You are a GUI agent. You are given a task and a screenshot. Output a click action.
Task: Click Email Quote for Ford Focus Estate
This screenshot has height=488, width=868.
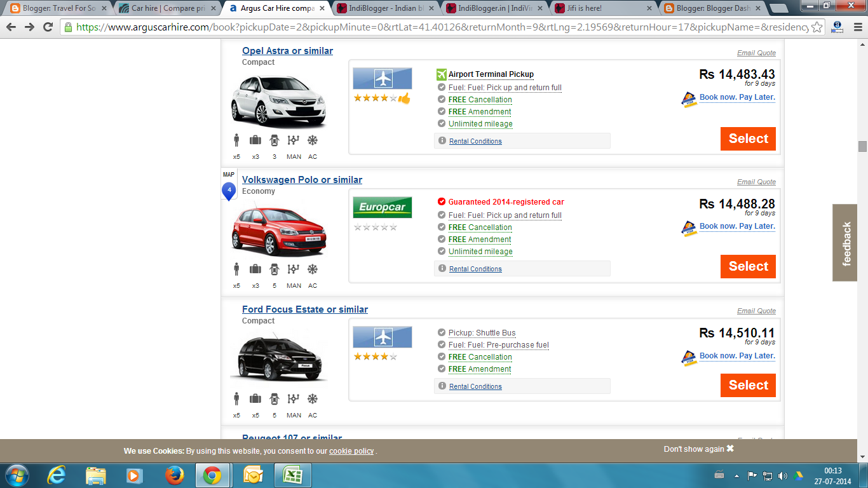[756, 311]
